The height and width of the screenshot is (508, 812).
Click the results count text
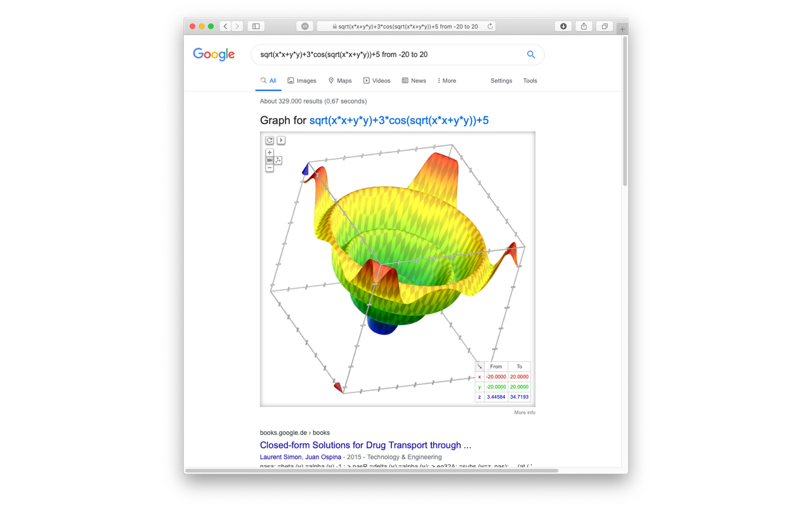click(x=313, y=101)
